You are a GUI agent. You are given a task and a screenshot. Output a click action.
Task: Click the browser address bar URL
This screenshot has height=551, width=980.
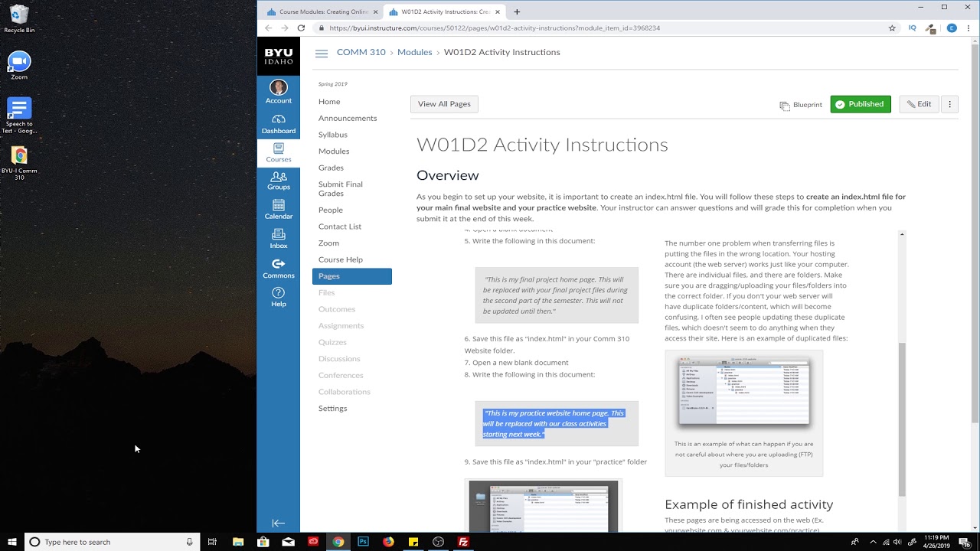495,28
